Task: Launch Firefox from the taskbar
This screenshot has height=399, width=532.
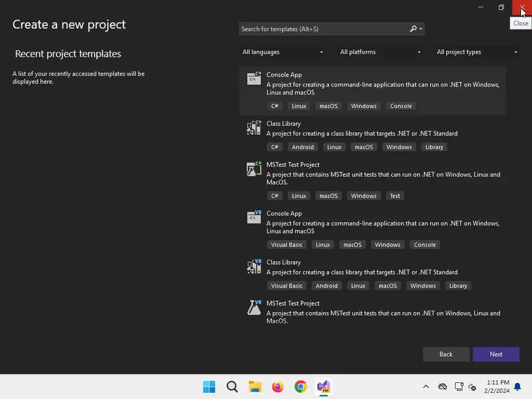Action: tap(277, 387)
